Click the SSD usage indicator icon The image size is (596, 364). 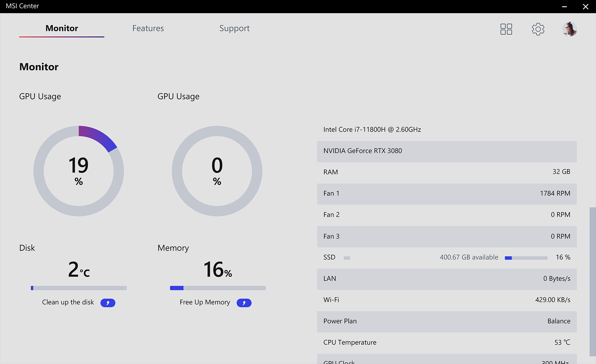pos(347,258)
